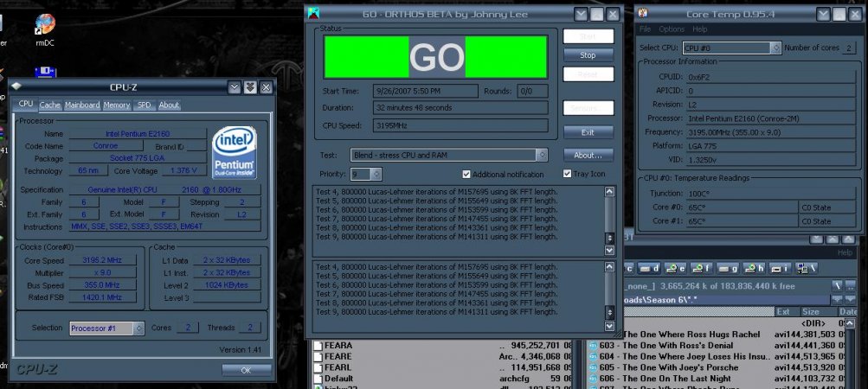The width and height of the screenshot is (868, 389).
Task: Sort file list by Size column
Action: [818, 312]
